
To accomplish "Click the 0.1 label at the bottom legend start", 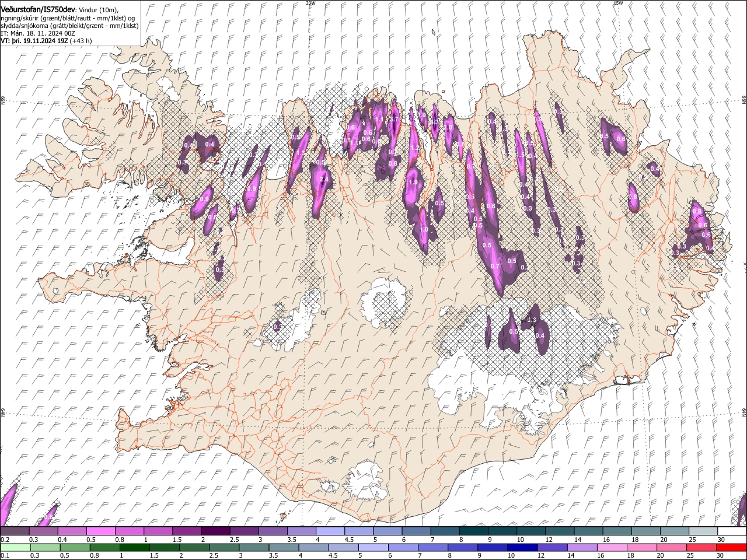I will 4,555.
